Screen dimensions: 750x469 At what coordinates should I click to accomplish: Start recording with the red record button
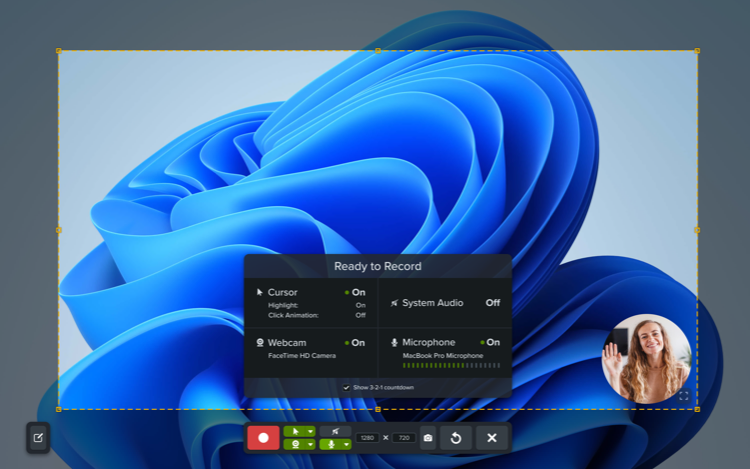[264, 438]
